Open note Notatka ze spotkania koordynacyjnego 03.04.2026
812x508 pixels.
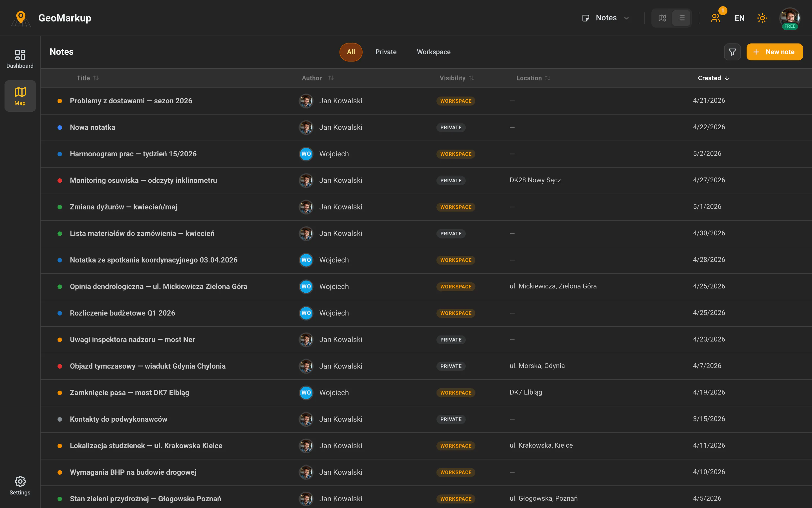[x=153, y=260]
